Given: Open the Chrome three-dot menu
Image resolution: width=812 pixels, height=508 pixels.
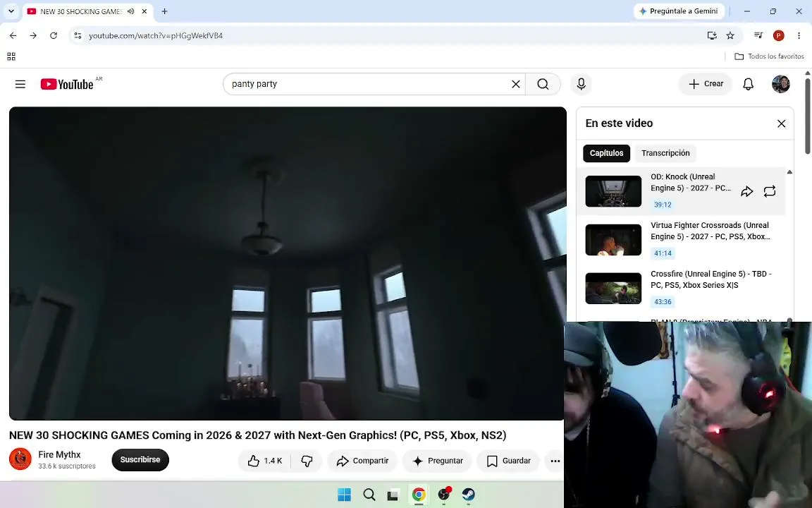Looking at the screenshot, I should [799, 36].
